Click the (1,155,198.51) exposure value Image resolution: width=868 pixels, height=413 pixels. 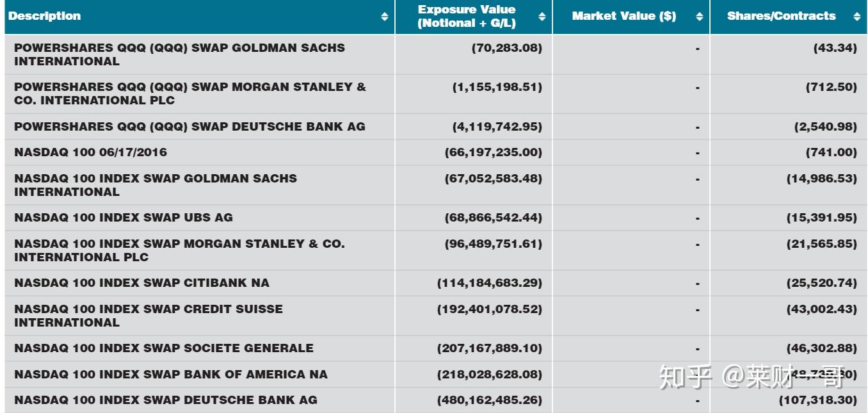click(x=497, y=87)
